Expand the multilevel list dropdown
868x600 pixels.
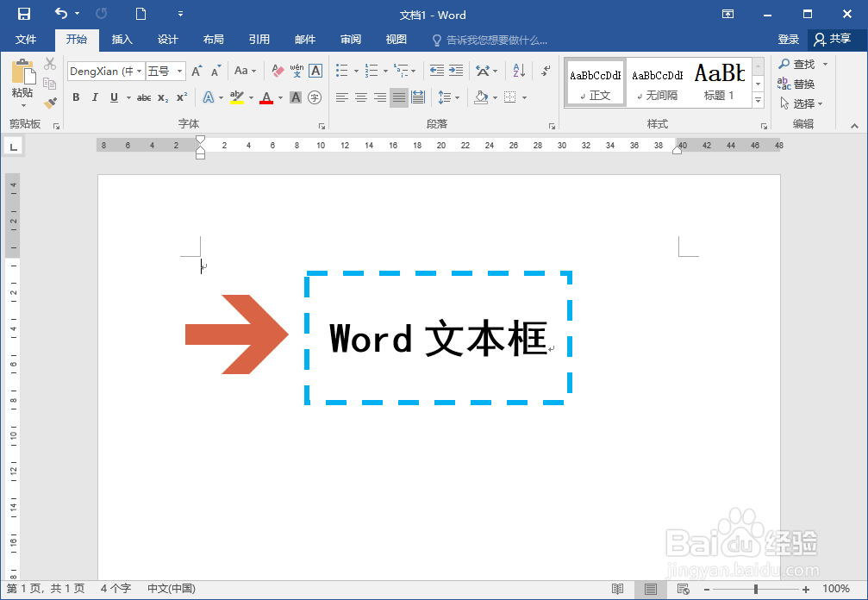413,71
